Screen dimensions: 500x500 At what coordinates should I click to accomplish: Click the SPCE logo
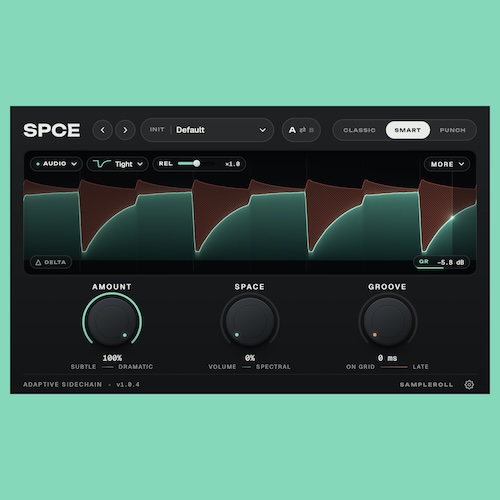tap(52, 130)
